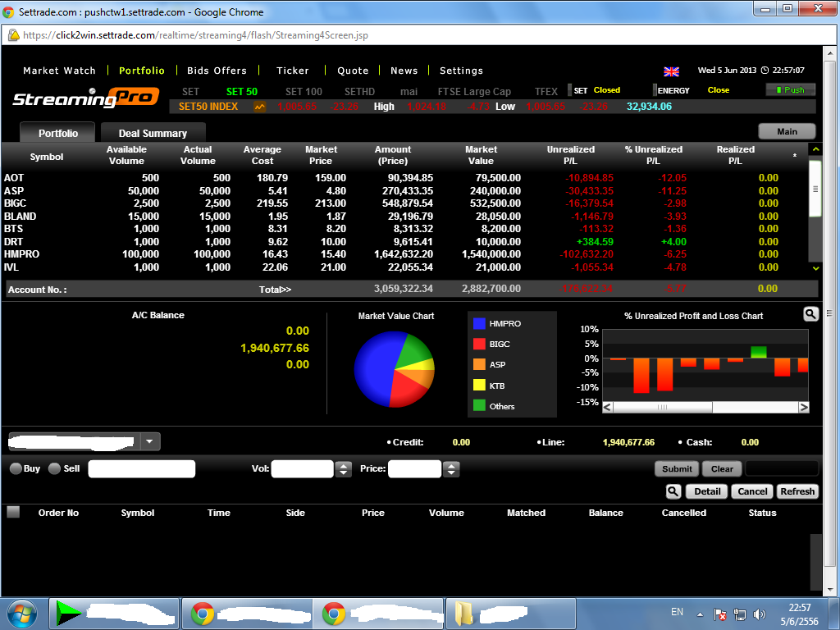Select the Portfolio sub-tab
This screenshot has height=630, width=840.
point(58,133)
